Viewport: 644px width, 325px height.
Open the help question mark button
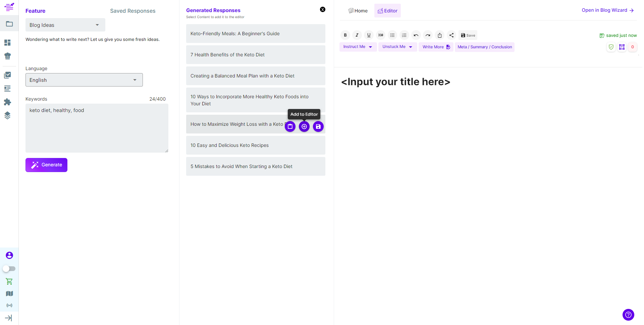[x=628, y=315]
